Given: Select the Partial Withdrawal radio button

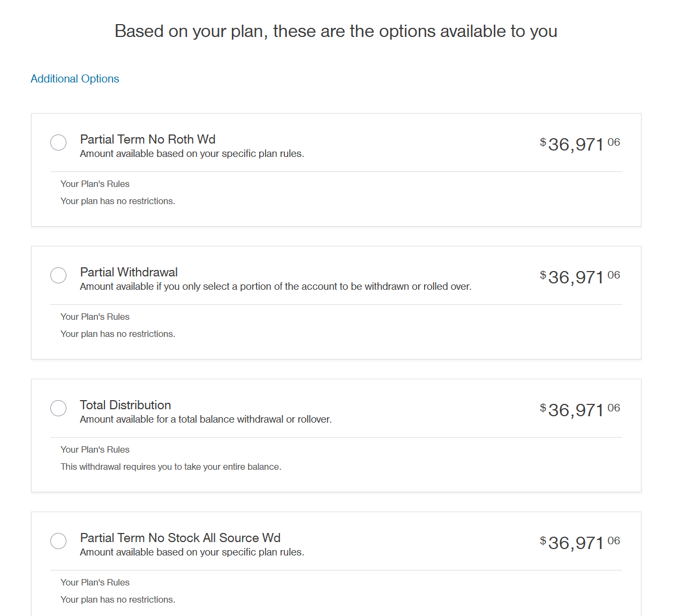Looking at the screenshot, I should pos(58,275).
